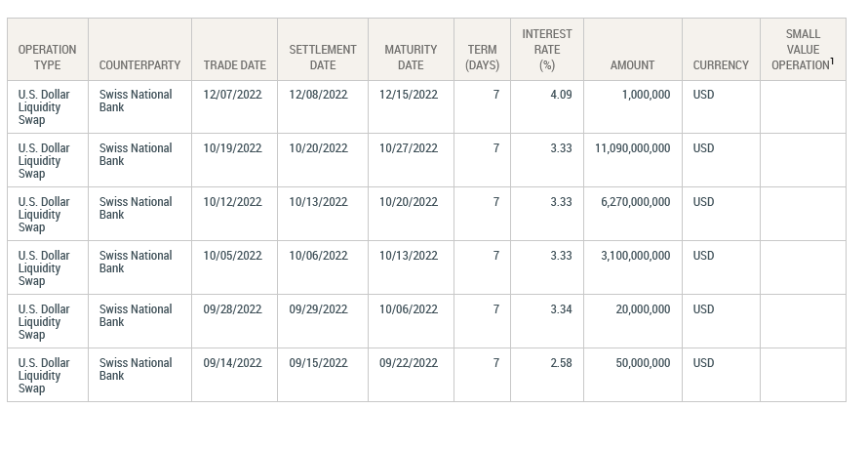Select settlement date 12/08/2022 cell
The height and width of the screenshot is (450, 868).
click(323, 107)
